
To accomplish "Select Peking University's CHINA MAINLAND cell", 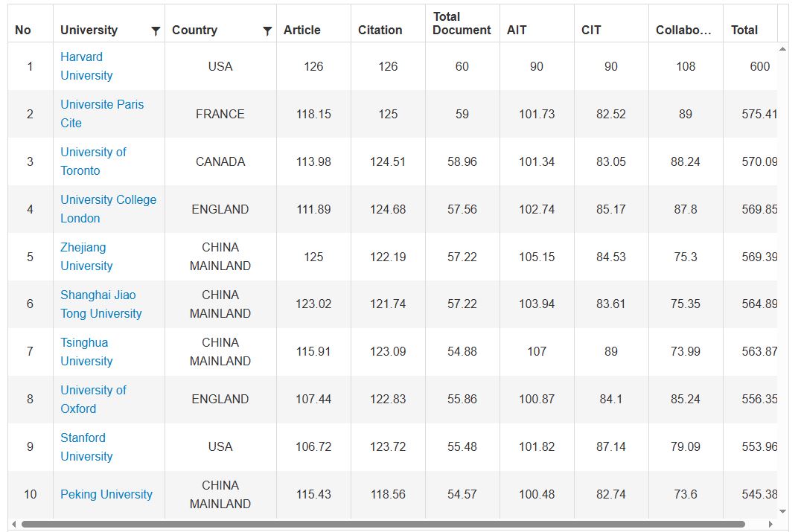I will (x=220, y=494).
